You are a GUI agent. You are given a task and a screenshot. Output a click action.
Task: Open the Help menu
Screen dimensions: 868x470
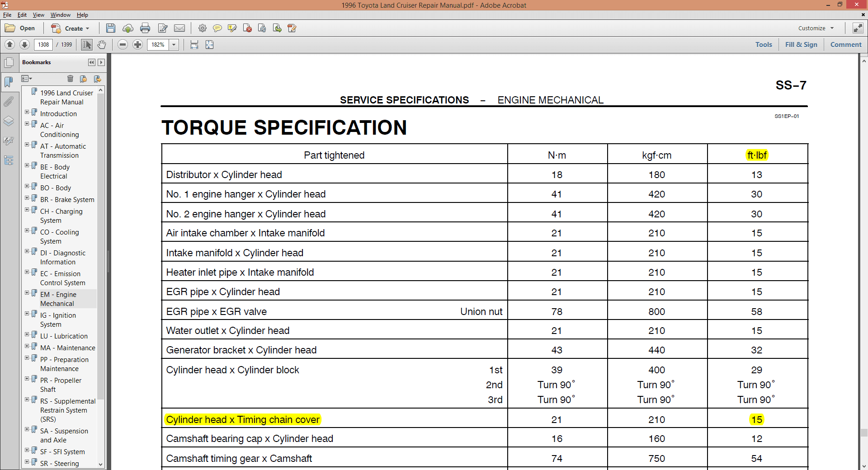pyautogui.click(x=82, y=15)
